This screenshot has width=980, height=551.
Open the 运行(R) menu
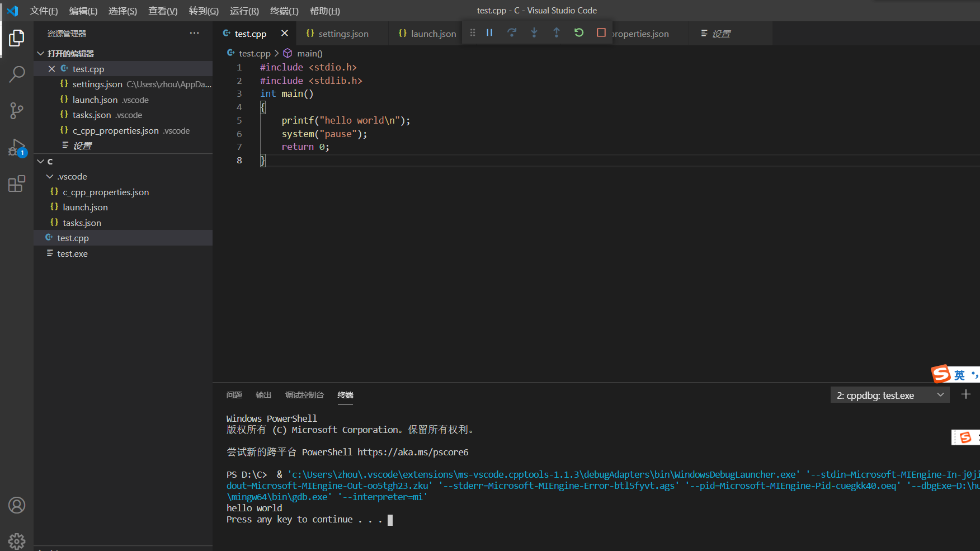244,11
